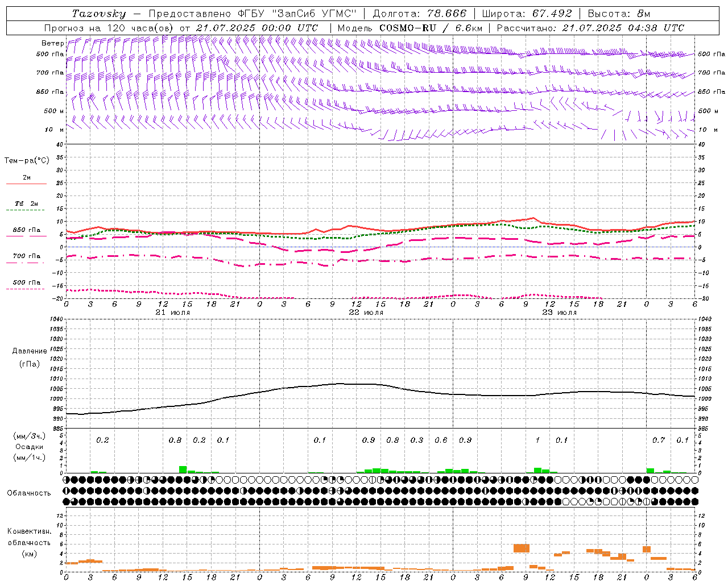
Task: Click the (мм/3ч.) precipitation unit label
Action: point(29,436)
